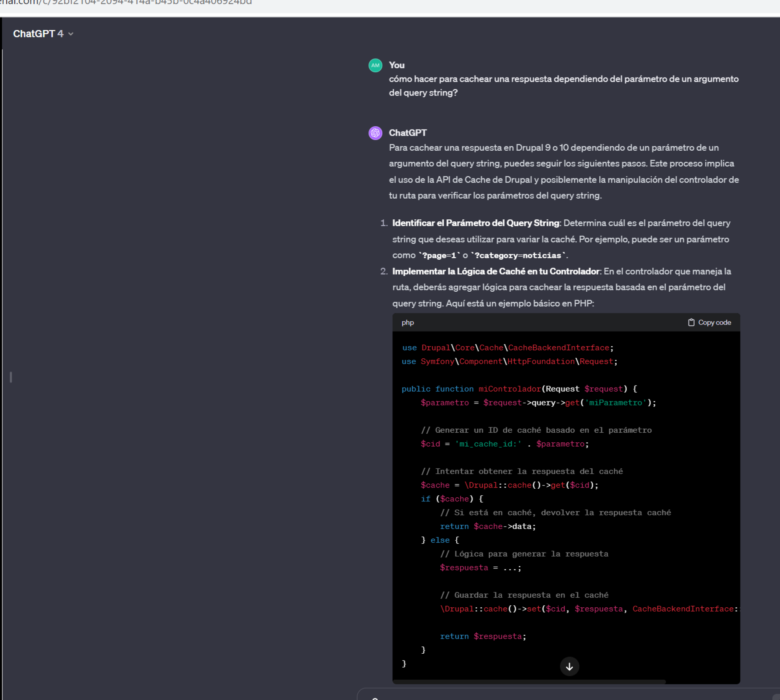Click comment 'Generar un ID de caché basado en el parámetro'
780x700 pixels.
tap(536, 430)
